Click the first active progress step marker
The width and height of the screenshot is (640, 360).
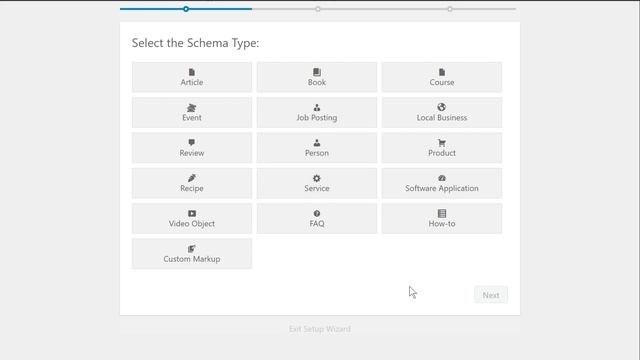click(x=186, y=9)
